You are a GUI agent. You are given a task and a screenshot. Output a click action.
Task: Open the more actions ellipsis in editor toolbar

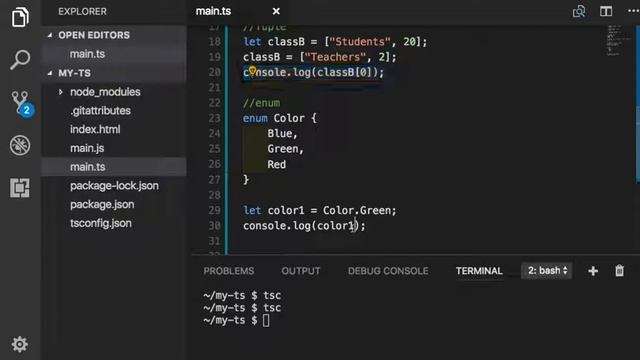pos(633,11)
